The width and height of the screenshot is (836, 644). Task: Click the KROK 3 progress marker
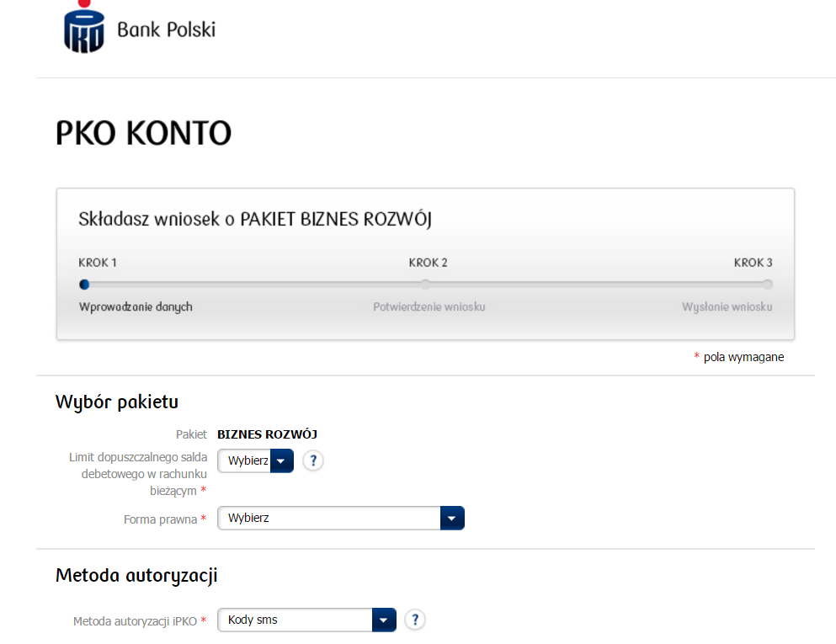click(767, 285)
